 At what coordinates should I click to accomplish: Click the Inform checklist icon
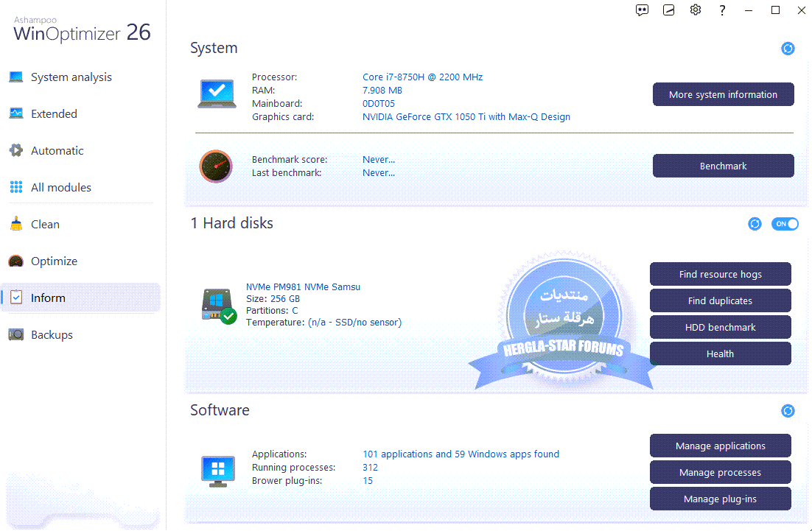(16, 298)
